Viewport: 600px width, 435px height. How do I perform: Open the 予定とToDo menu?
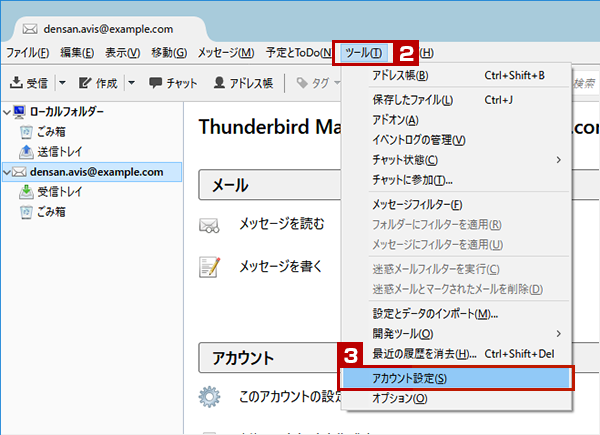pyautogui.click(x=298, y=52)
